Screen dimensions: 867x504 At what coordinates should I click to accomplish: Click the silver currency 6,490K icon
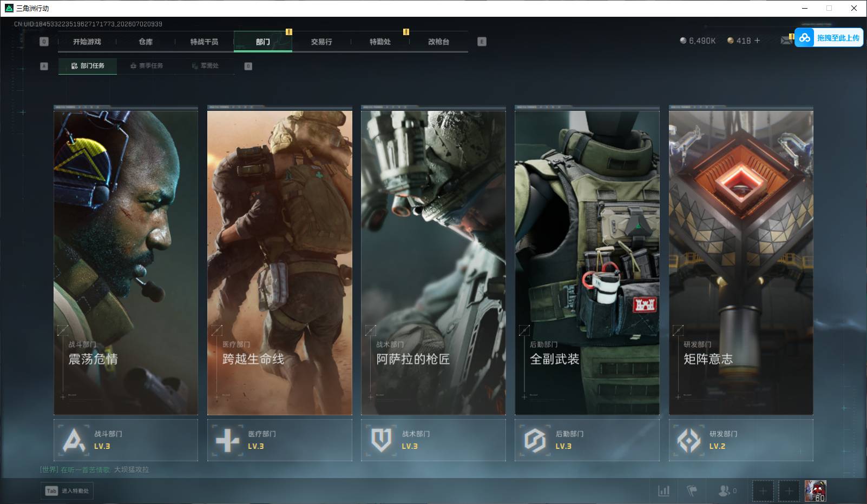coord(683,41)
